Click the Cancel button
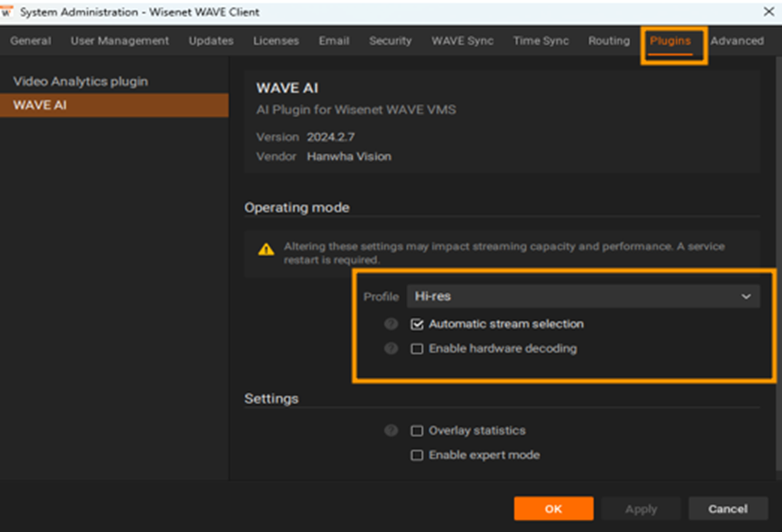The image size is (782, 532). (x=728, y=509)
